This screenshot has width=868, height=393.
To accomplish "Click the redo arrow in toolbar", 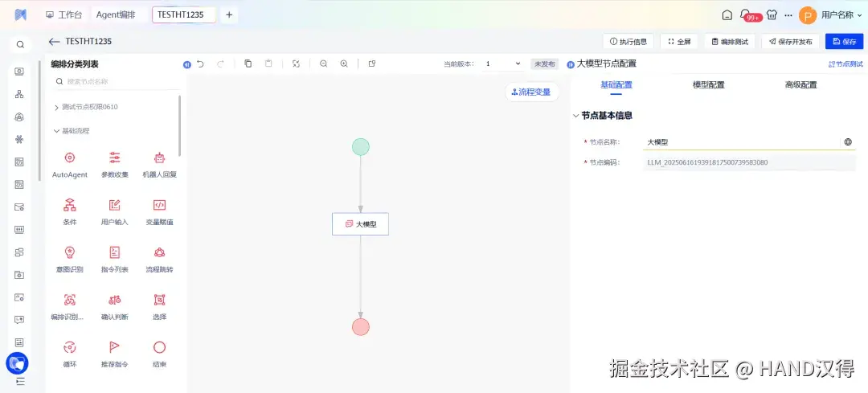I will tap(220, 63).
